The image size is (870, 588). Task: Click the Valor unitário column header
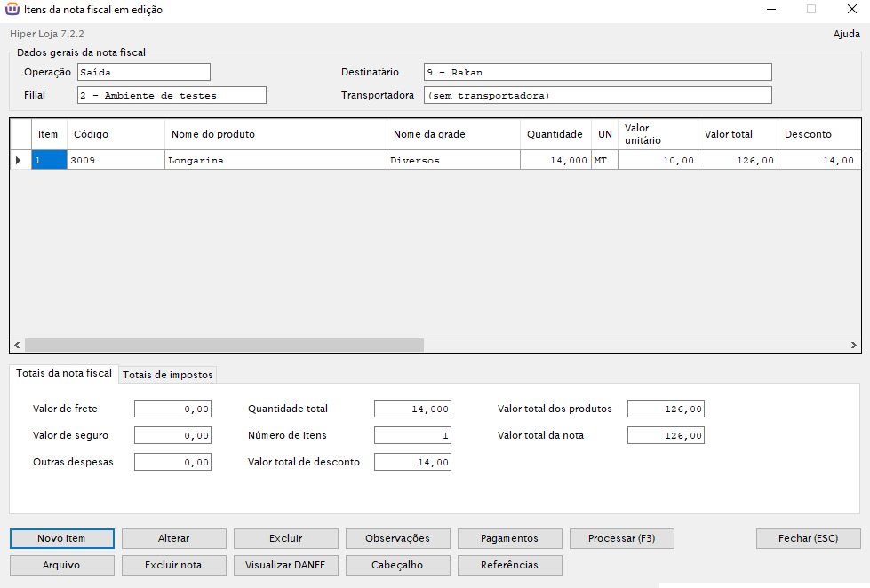[x=658, y=134]
